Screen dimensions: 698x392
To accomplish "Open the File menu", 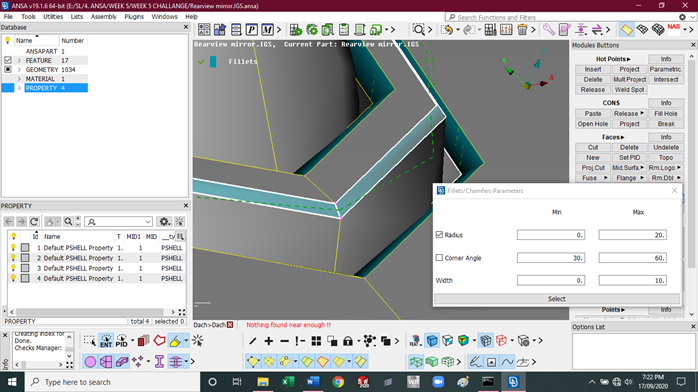I will [x=8, y=16].
